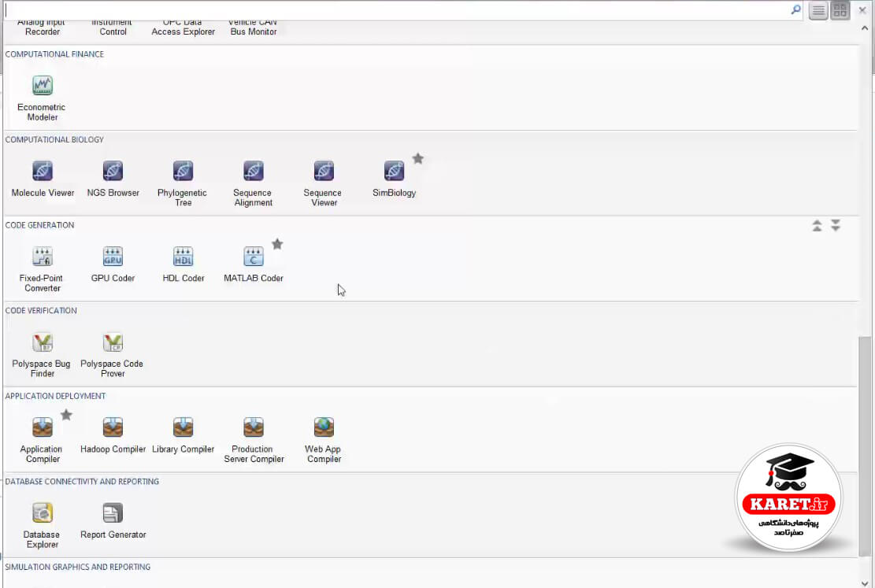Toggle the favorite star on MATLAB Coder
The width and height of the screenshot is (875, 588).
(x=277, y=244)
